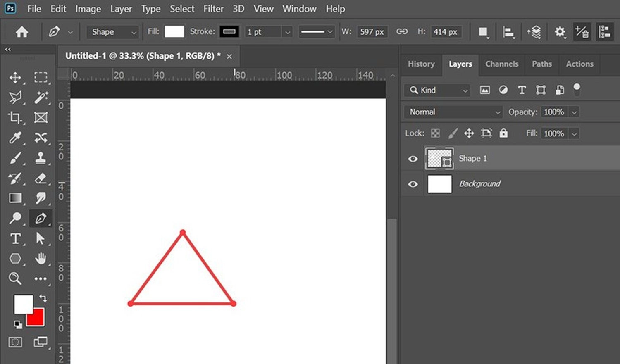The height and width of the screenshot is (364, 620).
Task: Open the Kind layer filter dropdown
Action: [x=437, y=90]
